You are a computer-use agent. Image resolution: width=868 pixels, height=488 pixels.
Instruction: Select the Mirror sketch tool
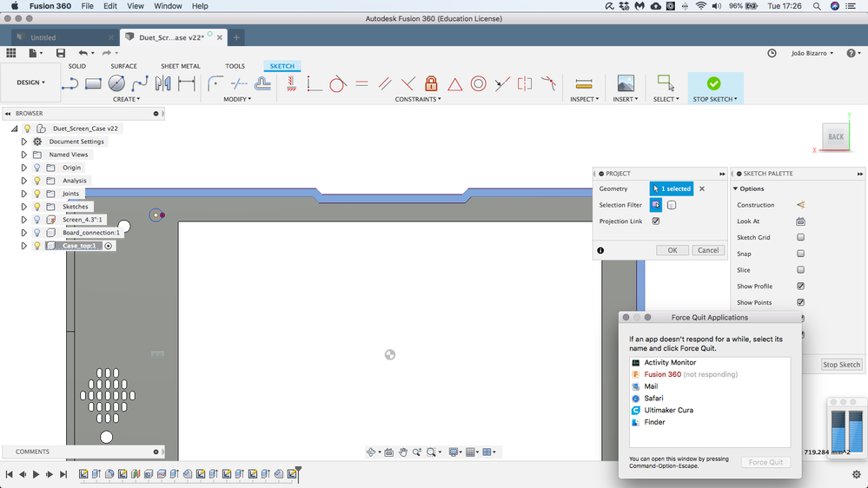[x=163, y=83]
